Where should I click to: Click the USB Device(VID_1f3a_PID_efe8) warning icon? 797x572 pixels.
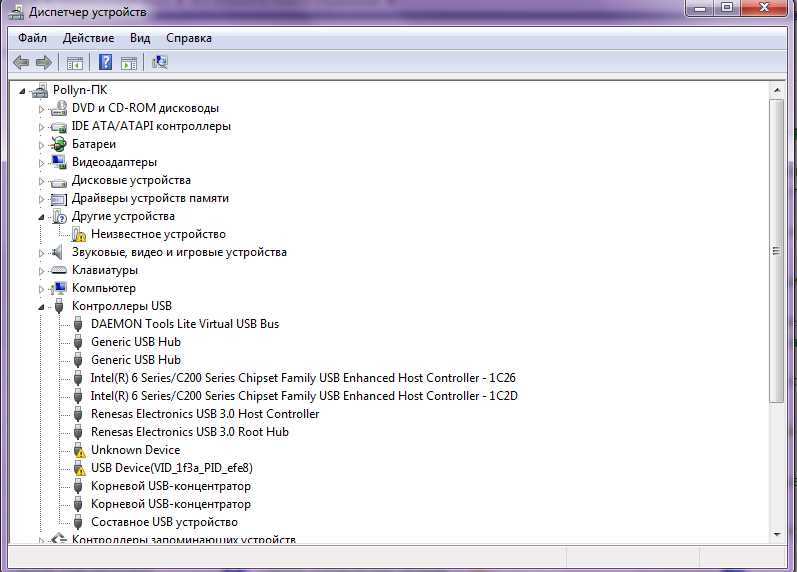pos(78,468)
